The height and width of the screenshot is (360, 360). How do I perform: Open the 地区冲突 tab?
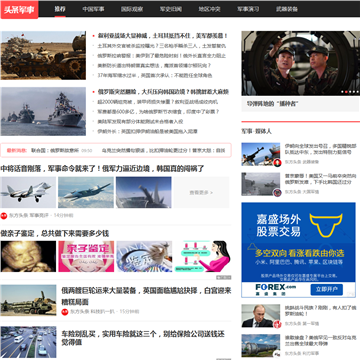tap(209, 9)
